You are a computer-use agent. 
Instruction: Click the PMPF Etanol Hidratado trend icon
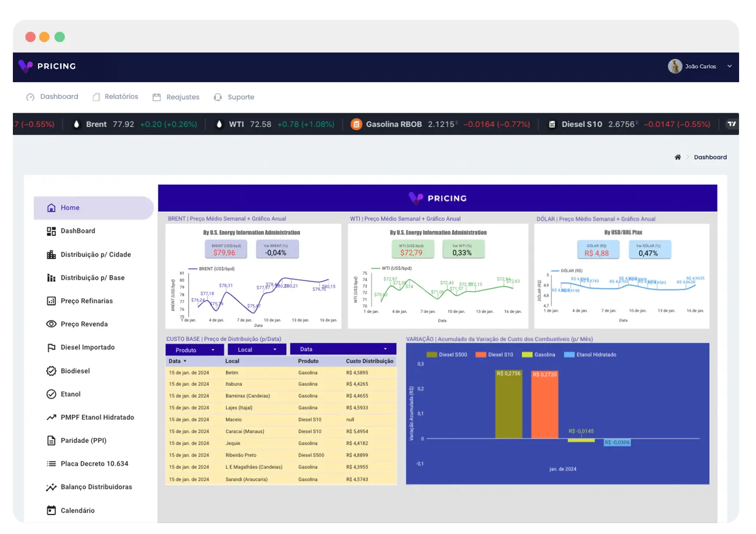click(x=51, y=418)
